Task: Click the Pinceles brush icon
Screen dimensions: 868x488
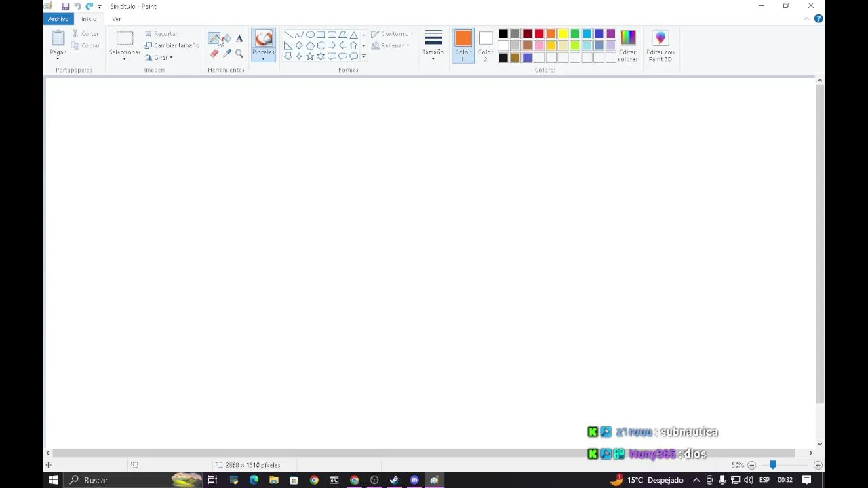Action: pos(263,39)
